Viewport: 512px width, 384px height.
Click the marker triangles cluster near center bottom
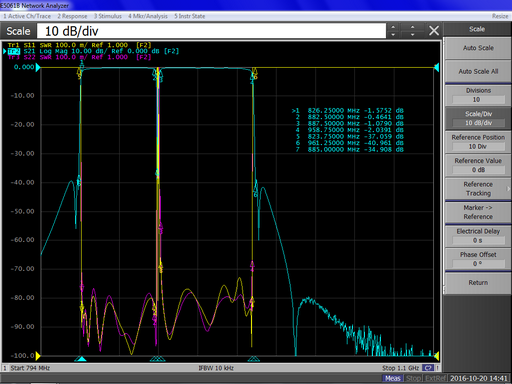click(x=158, y=359)
